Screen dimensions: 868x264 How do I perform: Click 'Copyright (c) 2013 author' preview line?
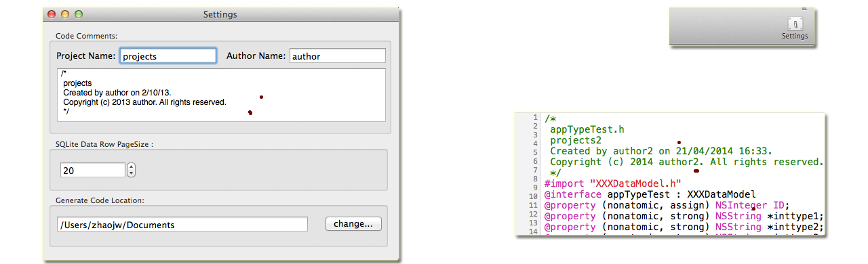coord(144,102)
